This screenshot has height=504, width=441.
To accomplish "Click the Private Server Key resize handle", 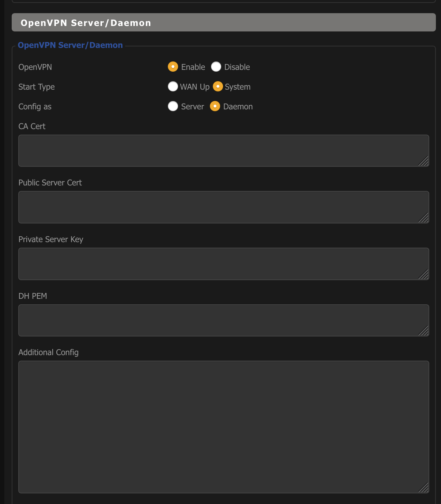I will [x=424, y=275].
